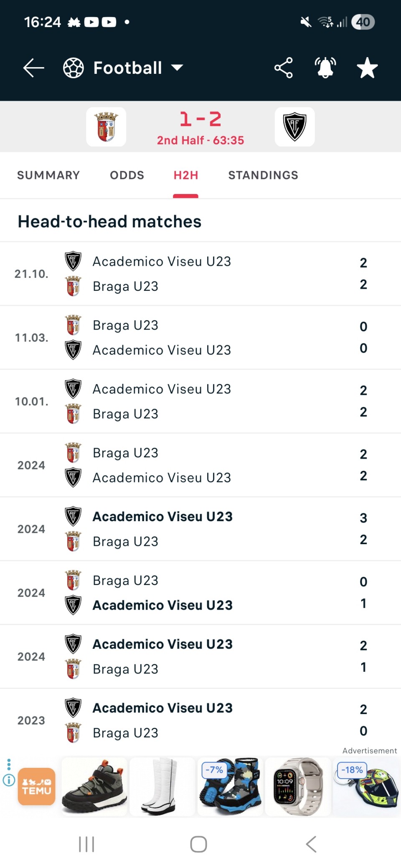Tap the smartwatch ad thumbnail
This screenshot has width=401, height=868.
click(x=298, y=787)
